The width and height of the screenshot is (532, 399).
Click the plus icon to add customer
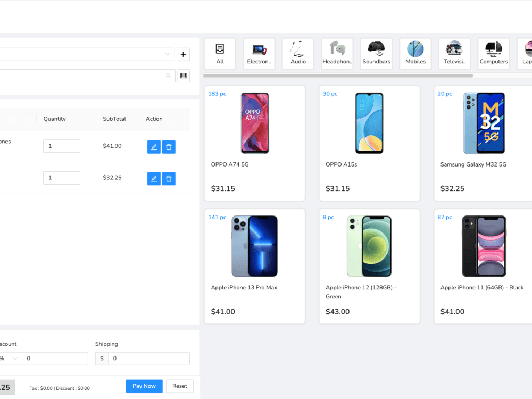[x=183, y=54]
